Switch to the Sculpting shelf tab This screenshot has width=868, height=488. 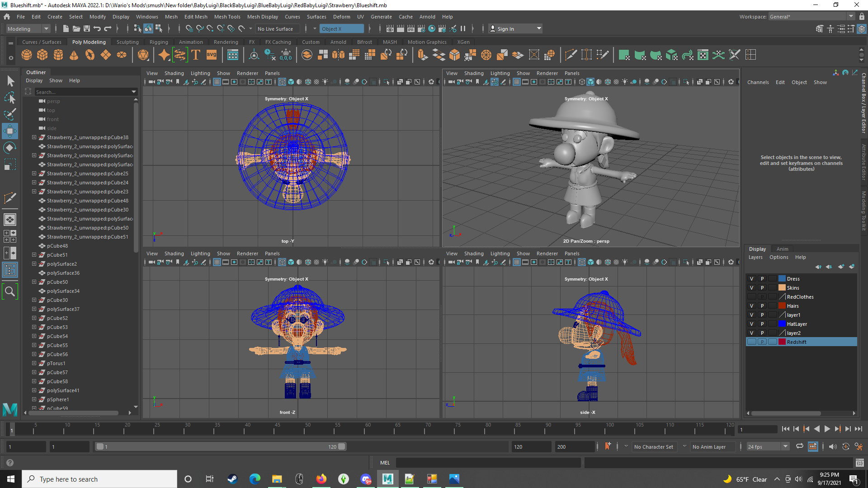coord(127,42)
